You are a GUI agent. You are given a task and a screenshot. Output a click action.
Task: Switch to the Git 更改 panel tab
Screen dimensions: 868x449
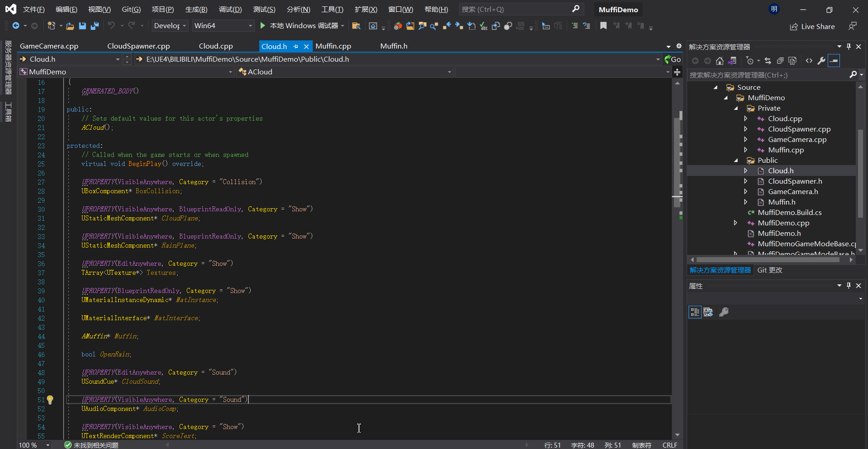point(770,270)
